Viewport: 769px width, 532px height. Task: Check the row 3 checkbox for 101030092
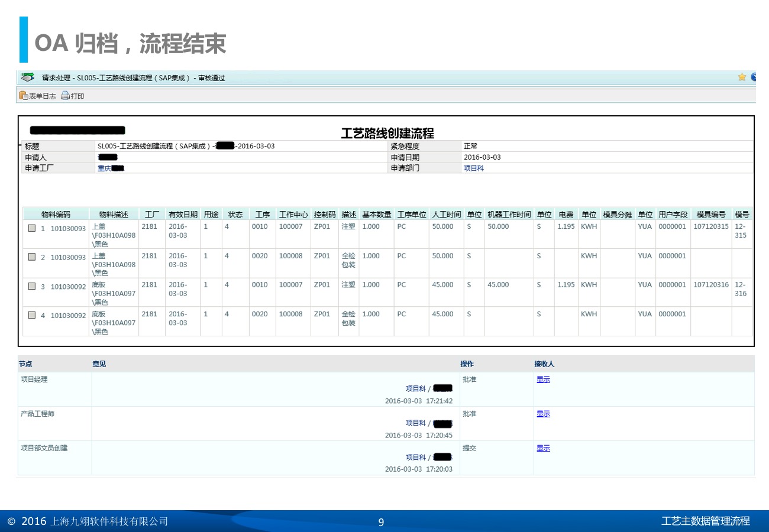pos(32,287)
